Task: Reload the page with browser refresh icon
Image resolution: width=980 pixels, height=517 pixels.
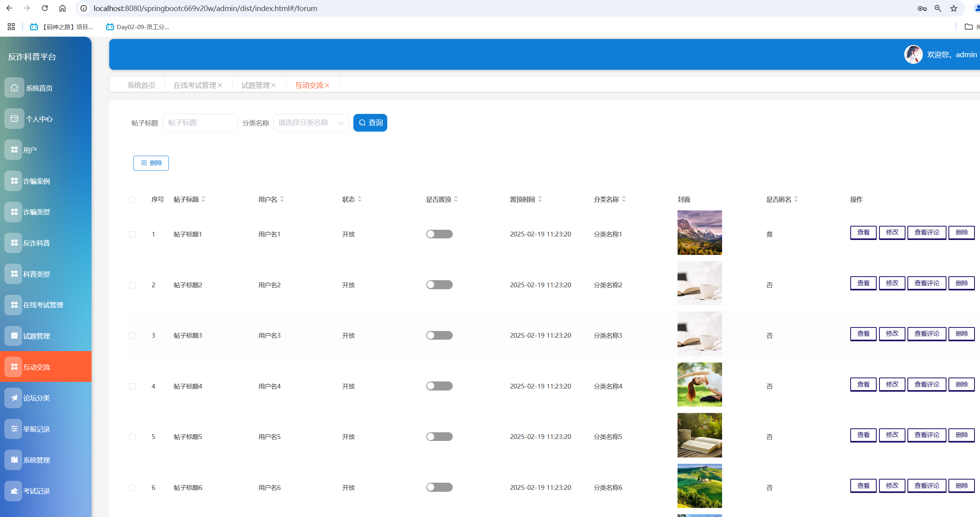Action: coord(45,8)
